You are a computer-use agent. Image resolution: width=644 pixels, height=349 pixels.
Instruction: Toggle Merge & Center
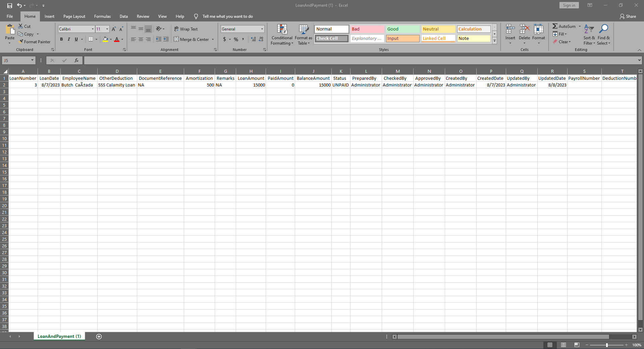point(192,39)
